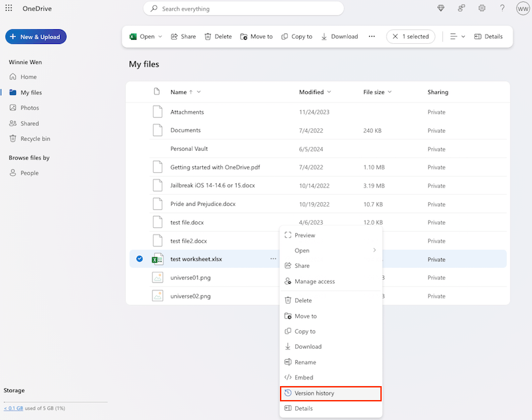Click the storage usage link showing 0.1 GB used
The width and height of the screenshot is (532, 420).
pos(13,407)
